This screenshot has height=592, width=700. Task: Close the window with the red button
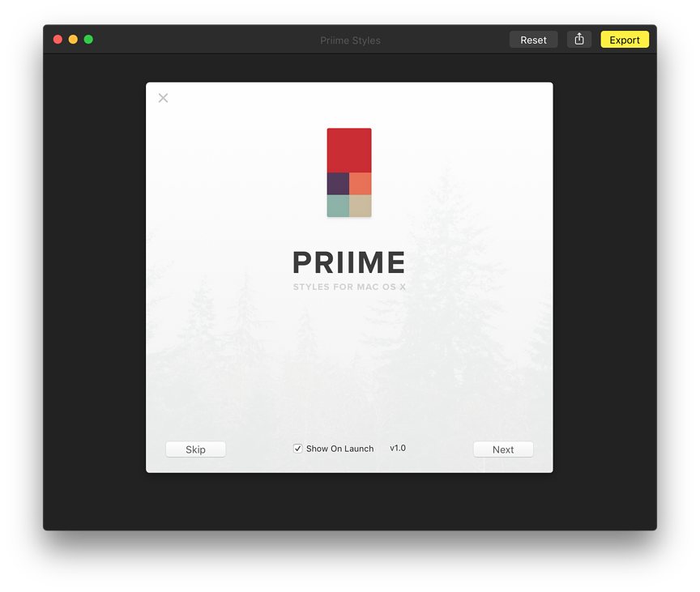click(x=58, y=39)
